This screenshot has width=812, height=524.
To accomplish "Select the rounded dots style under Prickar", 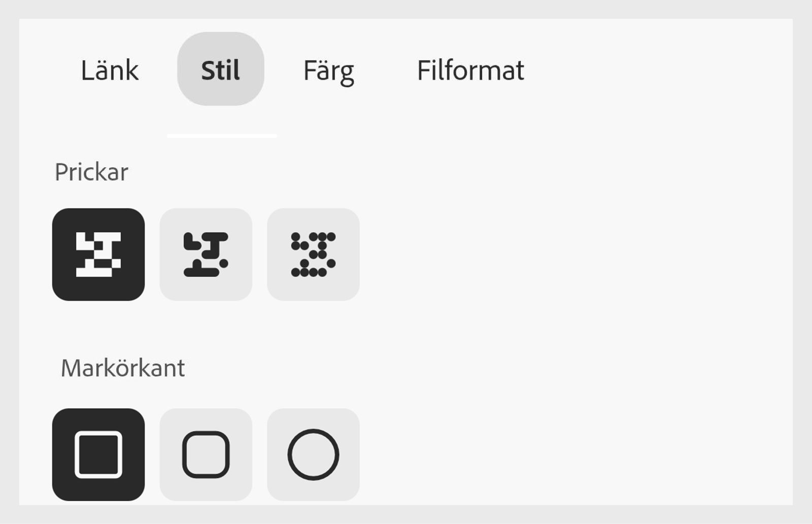I will (206, 254).
